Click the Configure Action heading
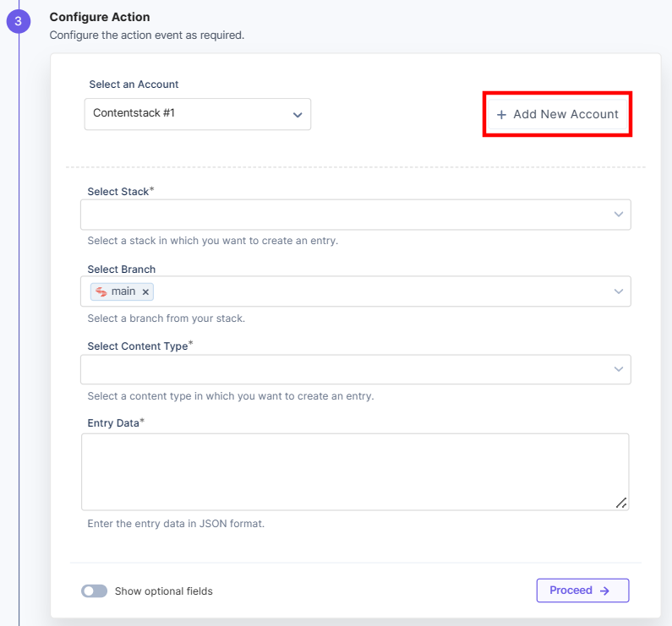Viewport: 672px width, 626px height. pos(100,17)
